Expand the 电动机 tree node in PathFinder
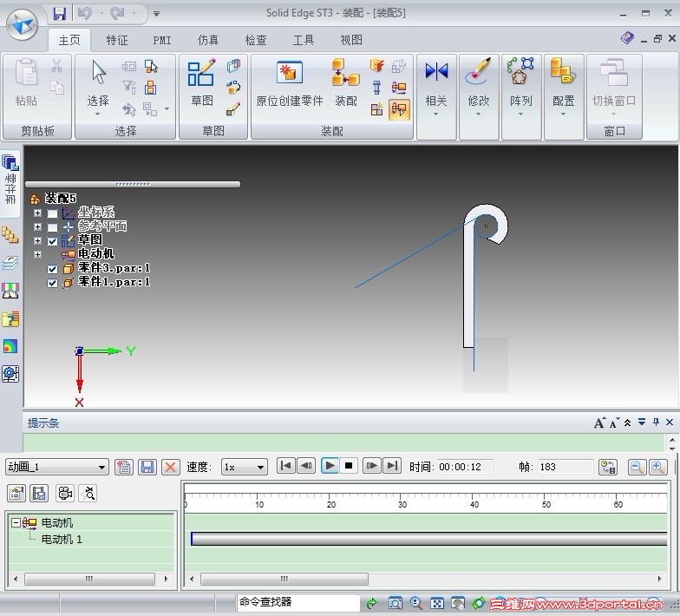The width and height of the screenshot is (680, 616). (x=38, y=255)
